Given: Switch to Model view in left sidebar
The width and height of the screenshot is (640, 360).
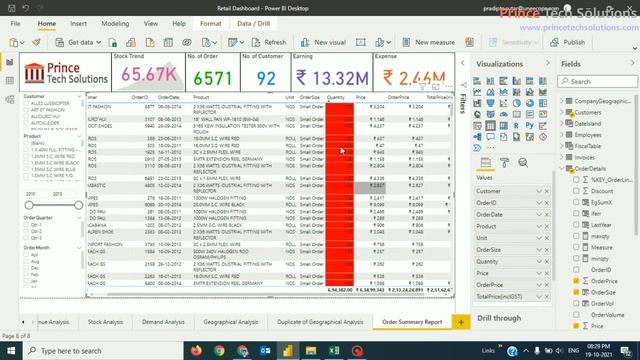Looking at the screenshot, I should [10, 99].
